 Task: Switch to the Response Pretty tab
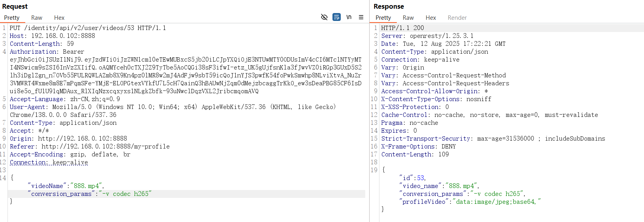pyautogui.click(x=383, y=18)
